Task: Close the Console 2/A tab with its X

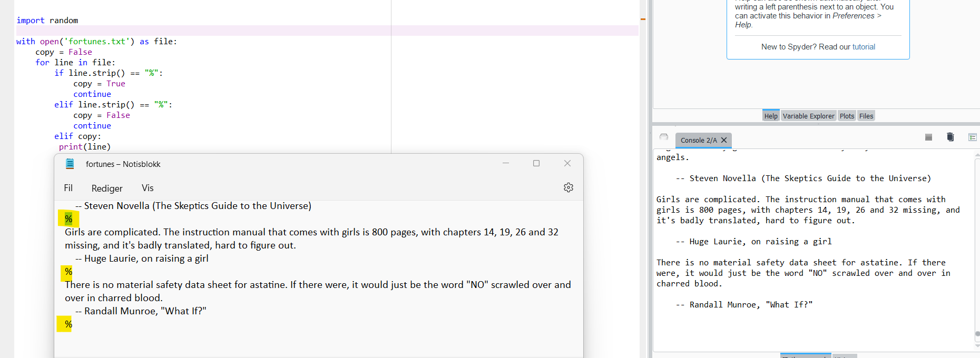Action: click(724, 140)
